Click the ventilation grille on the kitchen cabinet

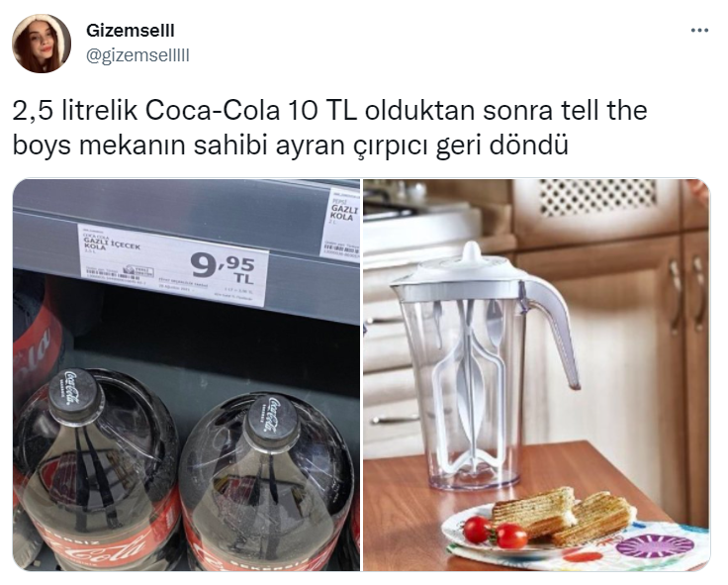[598, 197]
